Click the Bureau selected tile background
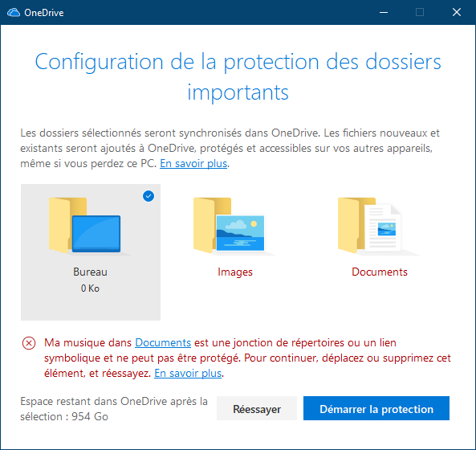476x450 pixels. pos(91,304)
